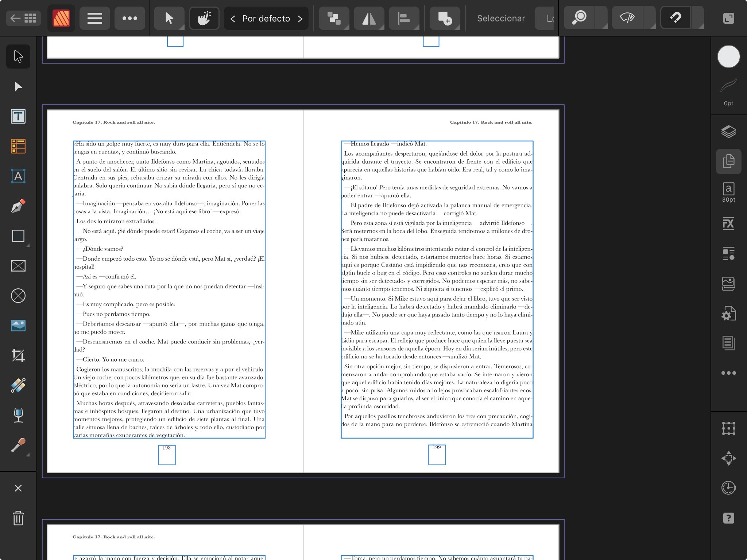Select the Table tool
Screen dimensions: 747x560
coord(18,146)
